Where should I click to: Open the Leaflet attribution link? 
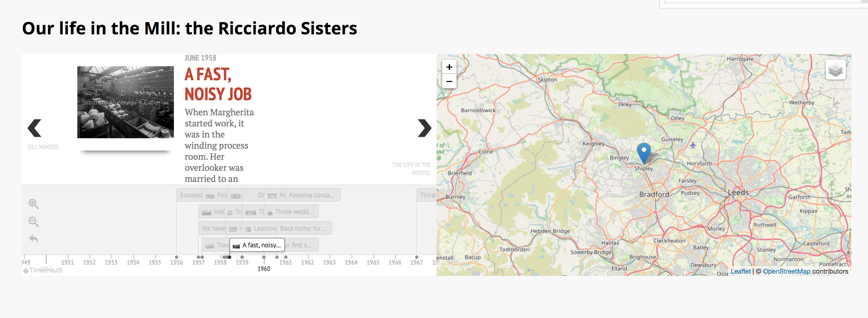740,271
